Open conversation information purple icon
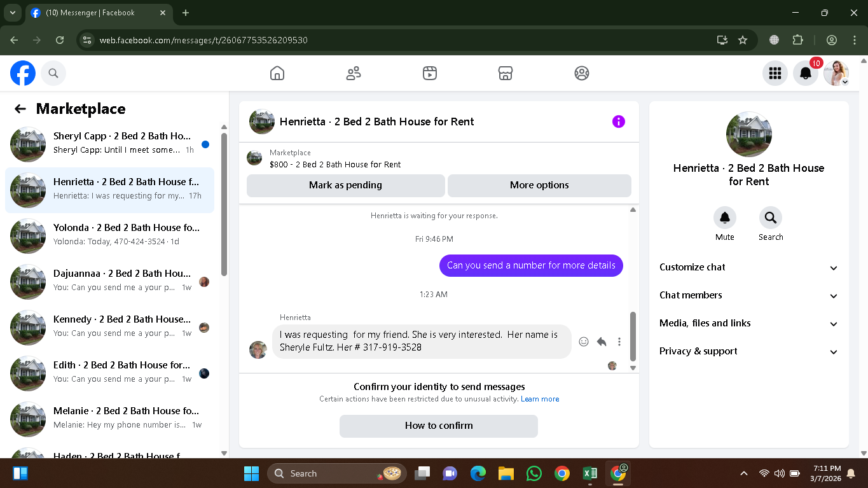868x488 pixels. [619, 122]
